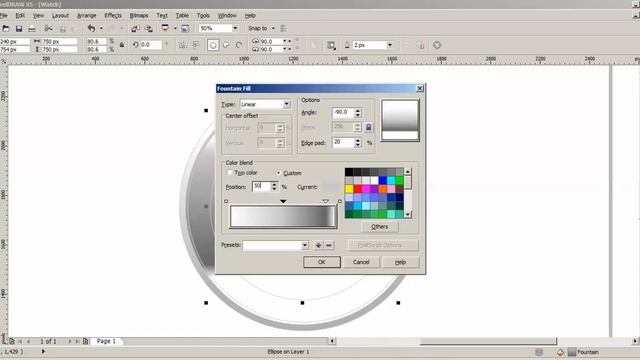Click the Position input field

click(261, 187)
